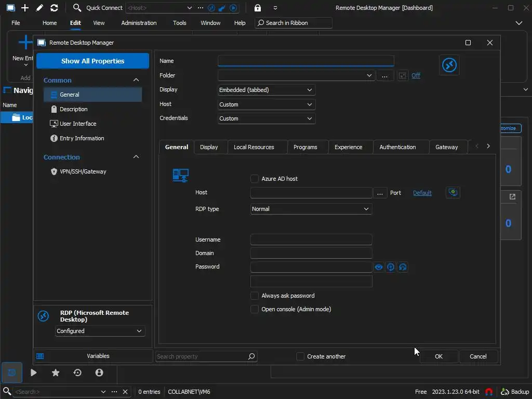Click the Default port link

(422, 193)
